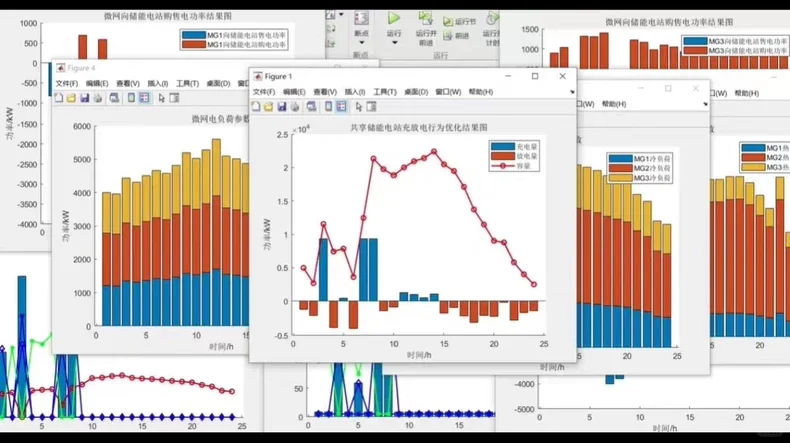The width and height of the screenshot is (790, 443).
Task: Toggle Edit Plot pointer in Figure 1 toolbar
Action: [358, 106]
